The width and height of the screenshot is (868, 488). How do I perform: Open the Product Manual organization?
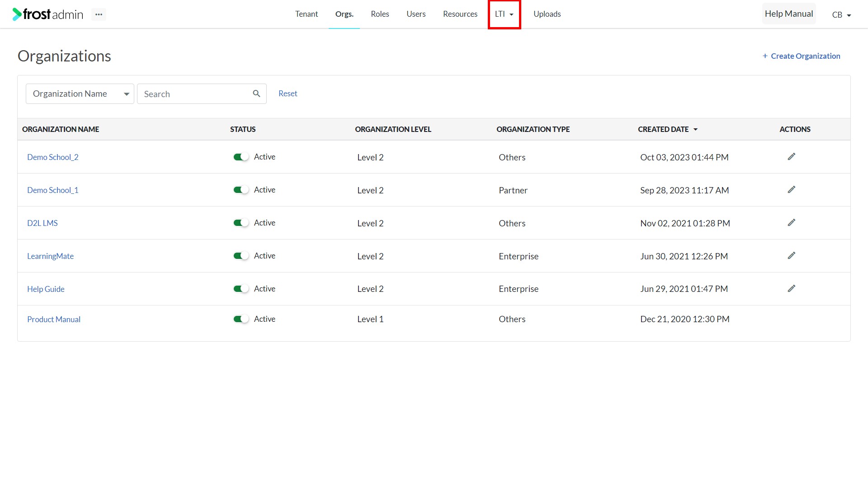(54, 319)
